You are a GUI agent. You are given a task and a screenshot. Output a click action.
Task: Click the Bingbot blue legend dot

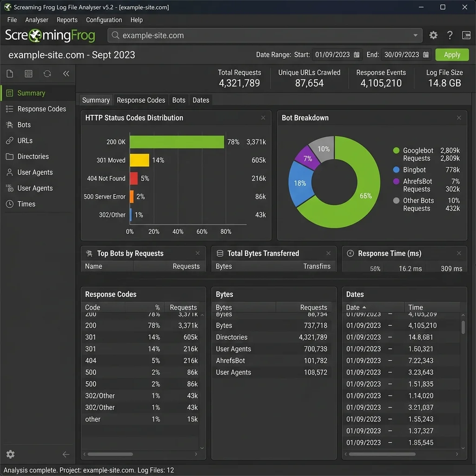pos(396,170)
